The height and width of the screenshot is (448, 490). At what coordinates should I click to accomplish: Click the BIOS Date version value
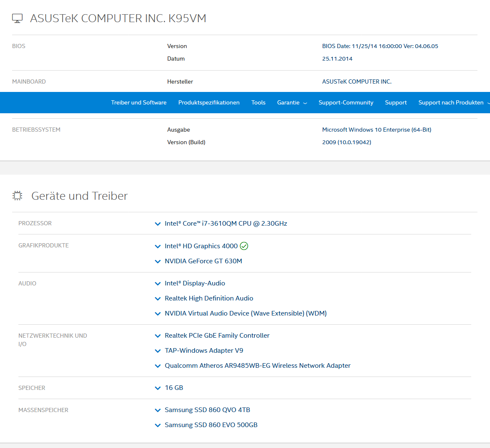[x=380, y=46]
